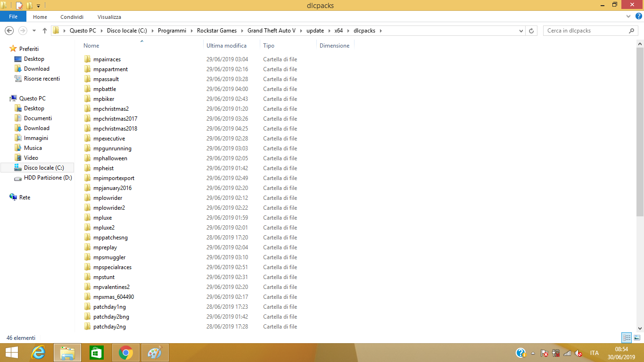Select the mpsmuggler folder
Screen dimensions: 644x362
click(109, 257)
